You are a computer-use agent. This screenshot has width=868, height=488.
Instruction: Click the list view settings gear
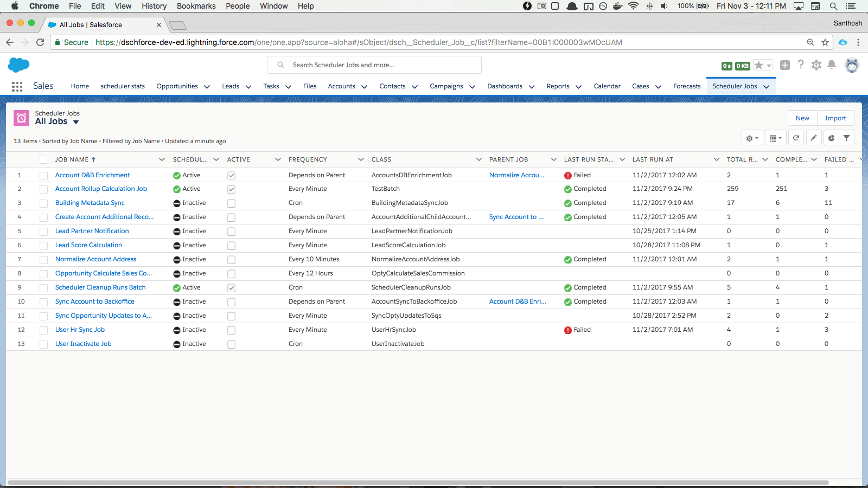(x=752, y=138)
